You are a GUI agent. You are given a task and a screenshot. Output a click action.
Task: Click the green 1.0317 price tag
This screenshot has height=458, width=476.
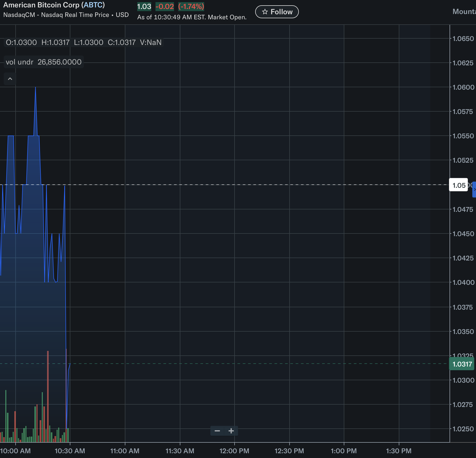462,364
